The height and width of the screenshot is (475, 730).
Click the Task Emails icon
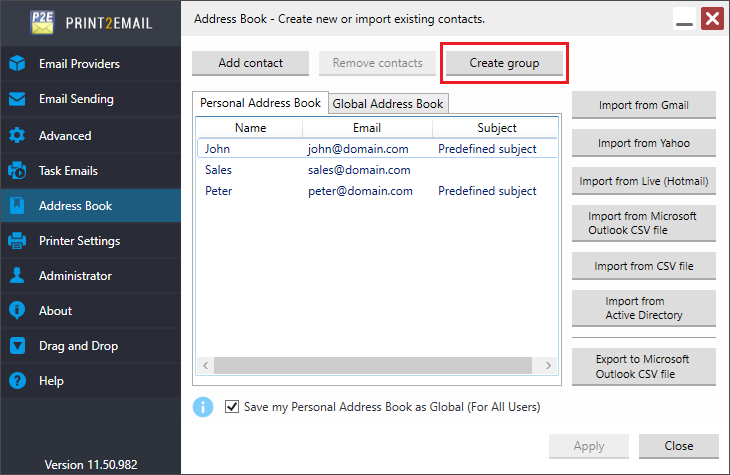pyautogui.click(x=17, y=171)
